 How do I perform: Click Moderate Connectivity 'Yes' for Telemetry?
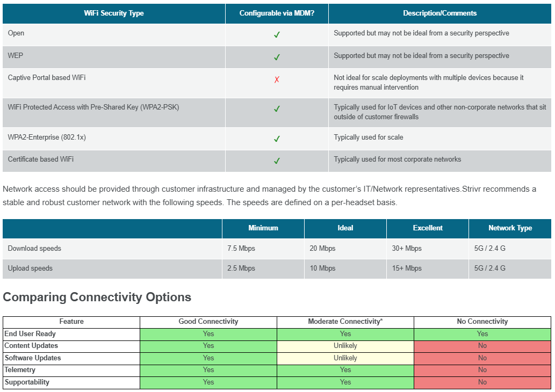(345, 370)
